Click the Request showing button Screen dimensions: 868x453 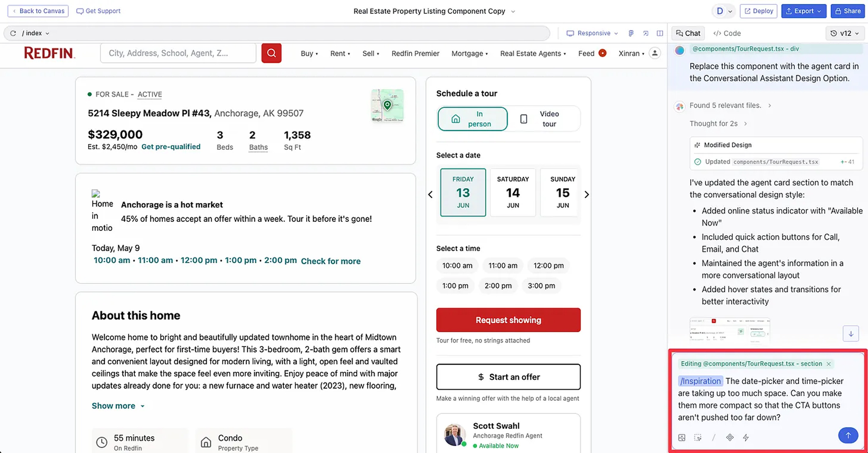coord(508,319)
